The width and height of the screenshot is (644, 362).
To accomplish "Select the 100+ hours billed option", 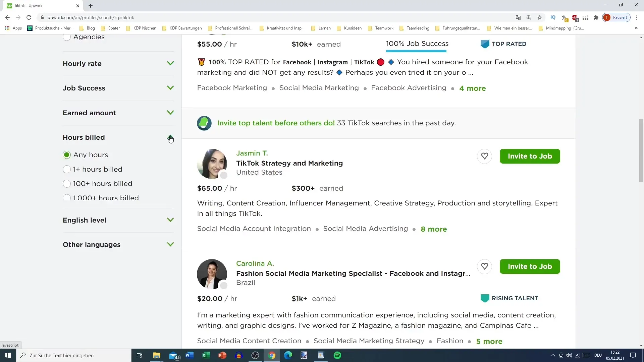I will tap(67, 184).
